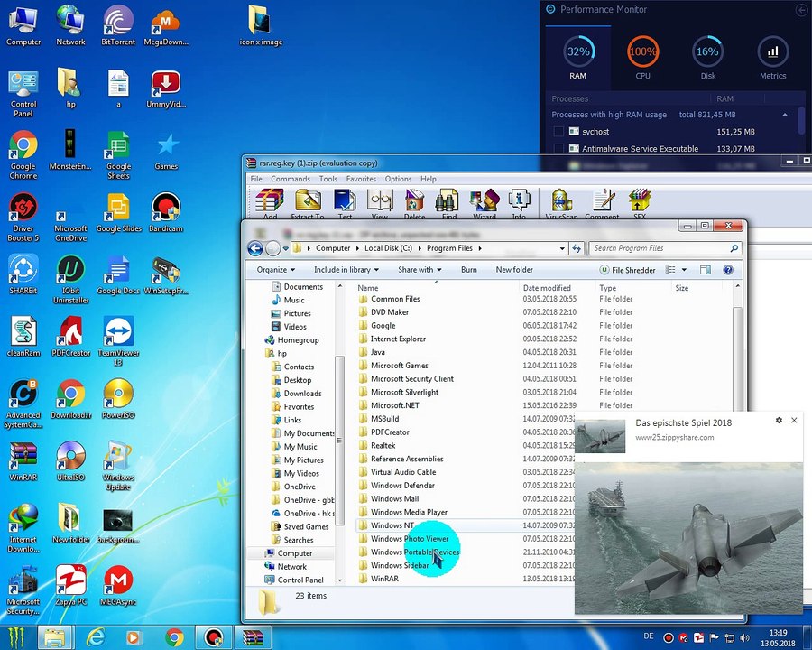The width and height of the screenshot is (812, 650).
Task: Open the WinRAR Help menu
Action: tap(429, 179)
